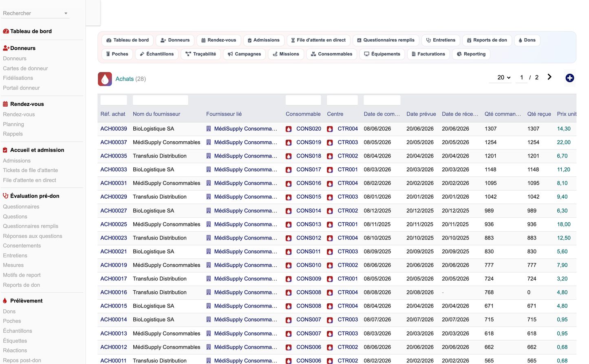Image resolution: width=589 pixels, height=364 pixels.
Task: Open MédiSupply link in ACH00029 row
Action: coord(246,197)
